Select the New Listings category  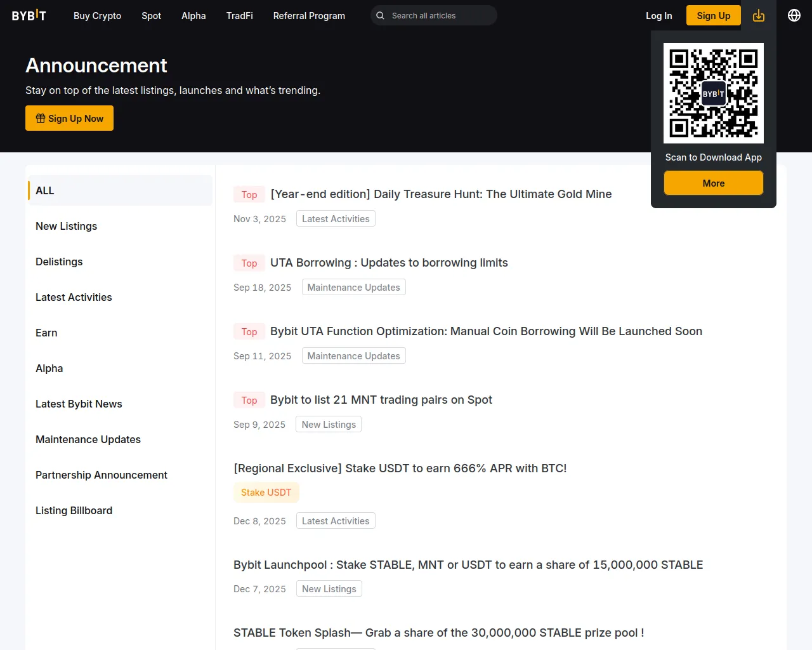(66, 226)
